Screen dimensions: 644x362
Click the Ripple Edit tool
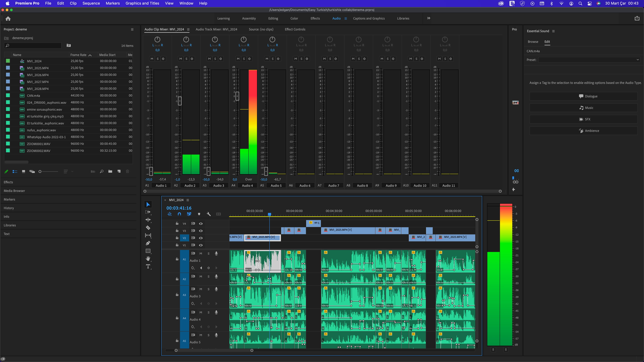148,220
